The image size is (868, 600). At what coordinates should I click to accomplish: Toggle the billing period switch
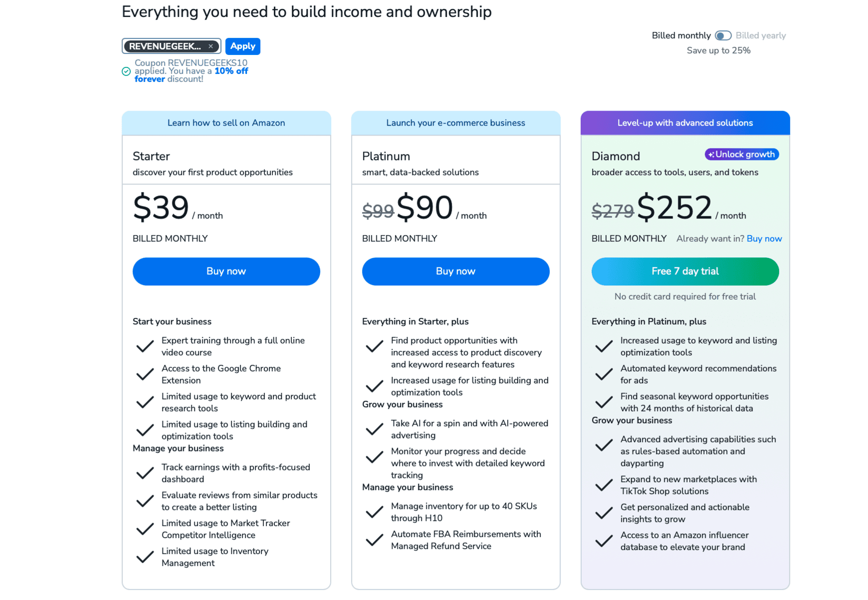(x=723, y=35)
